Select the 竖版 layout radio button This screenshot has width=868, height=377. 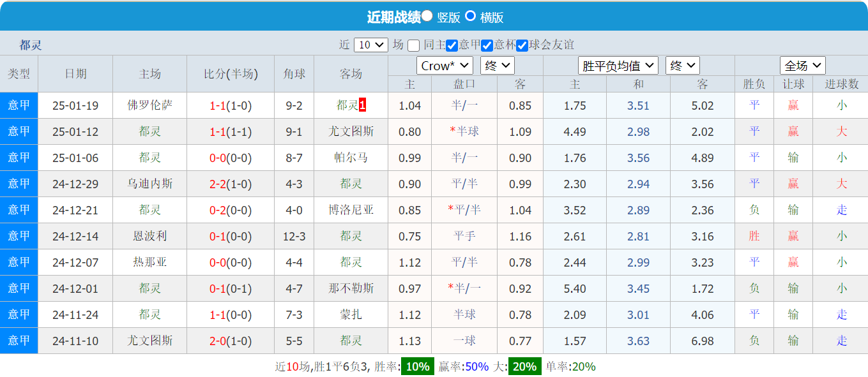pyautogui.click(x=426, y=17)
